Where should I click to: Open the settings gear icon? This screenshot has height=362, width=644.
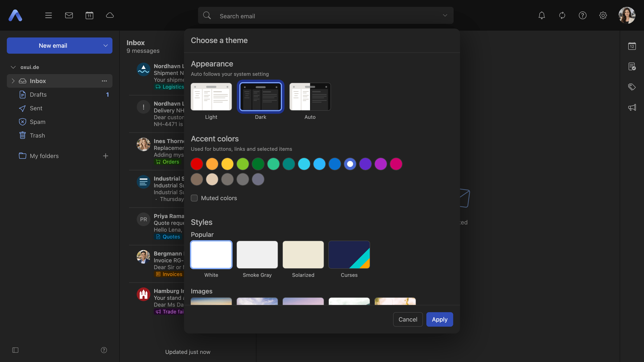(x=603, y=16)
